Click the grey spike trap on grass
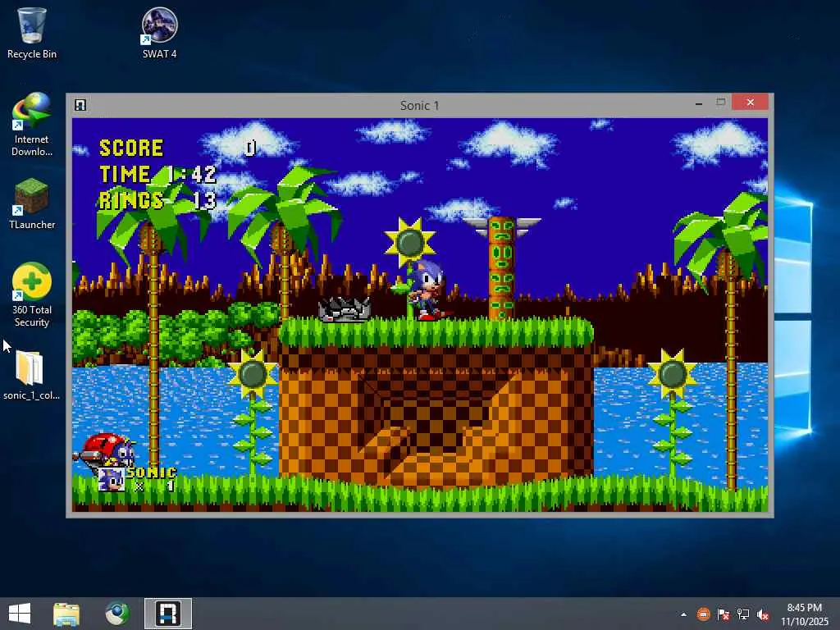Image resolution: width=840 pixels, height=630 pixels. pos(344,309)
